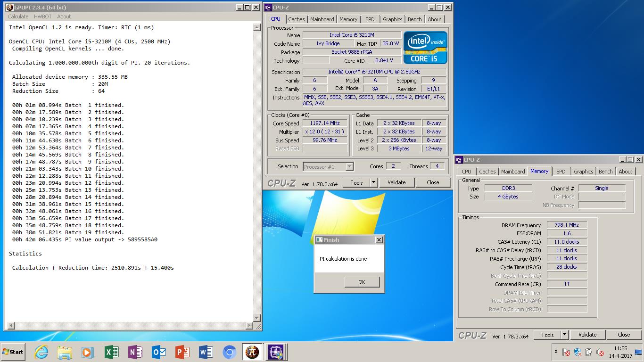
Task: Click the Intel Core i5 logo
Action: click(425, 47)
